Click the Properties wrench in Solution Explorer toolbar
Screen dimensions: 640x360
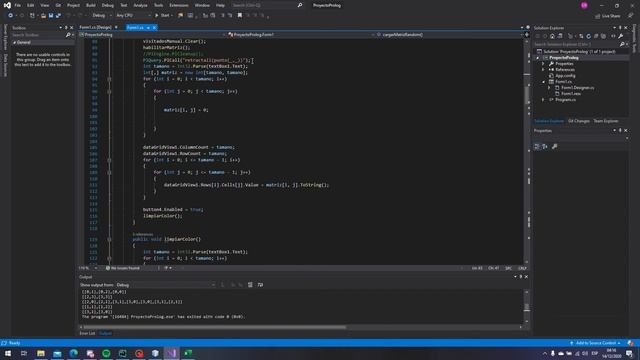620,36
